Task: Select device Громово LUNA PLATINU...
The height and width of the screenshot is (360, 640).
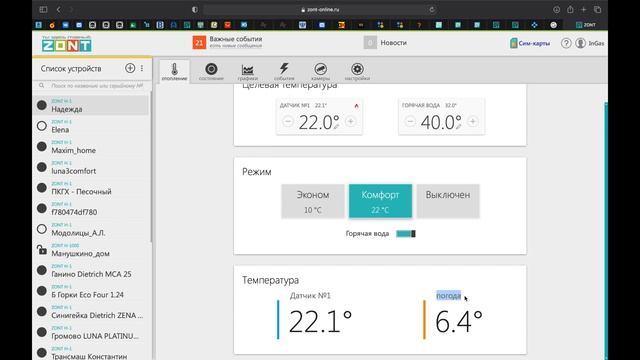Action: 91,332
